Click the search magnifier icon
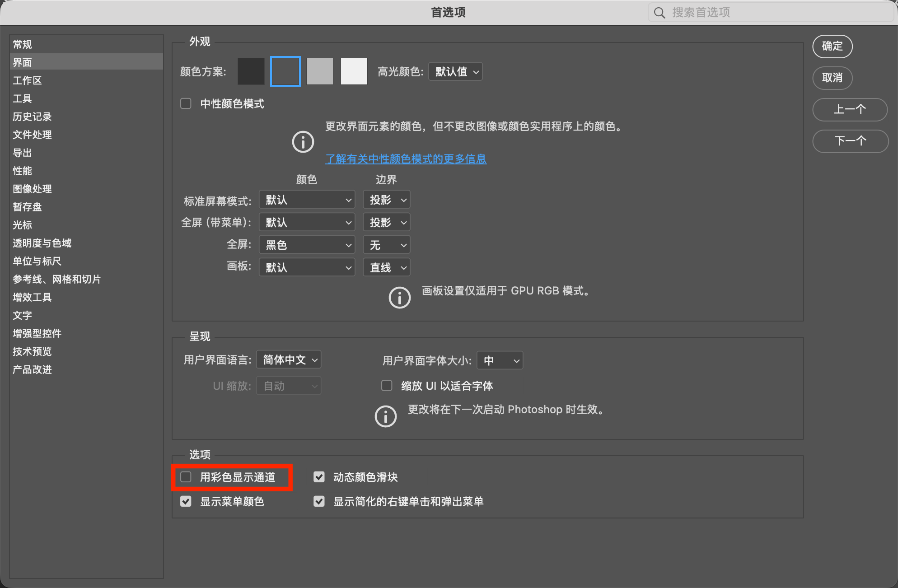The height and width of the screenshot is (588, 898). coord(659,13)
